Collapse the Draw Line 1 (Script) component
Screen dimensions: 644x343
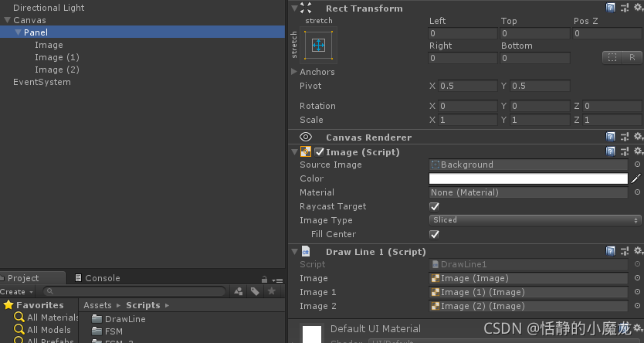pos(294,251)
